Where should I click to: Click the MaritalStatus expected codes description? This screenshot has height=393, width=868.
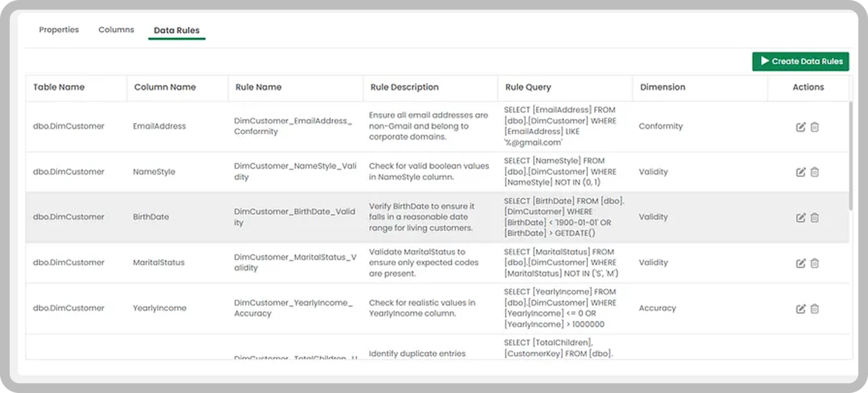click(x=424, y=262)
